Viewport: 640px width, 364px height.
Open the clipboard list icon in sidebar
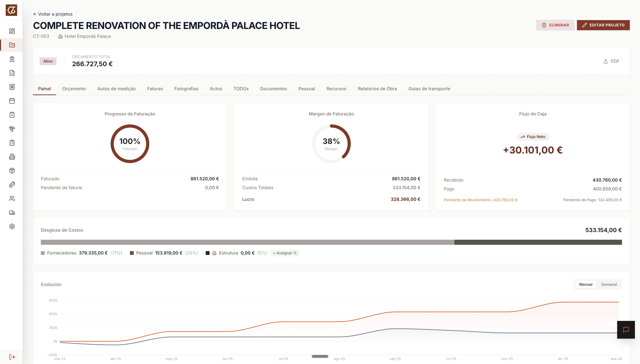12,143
